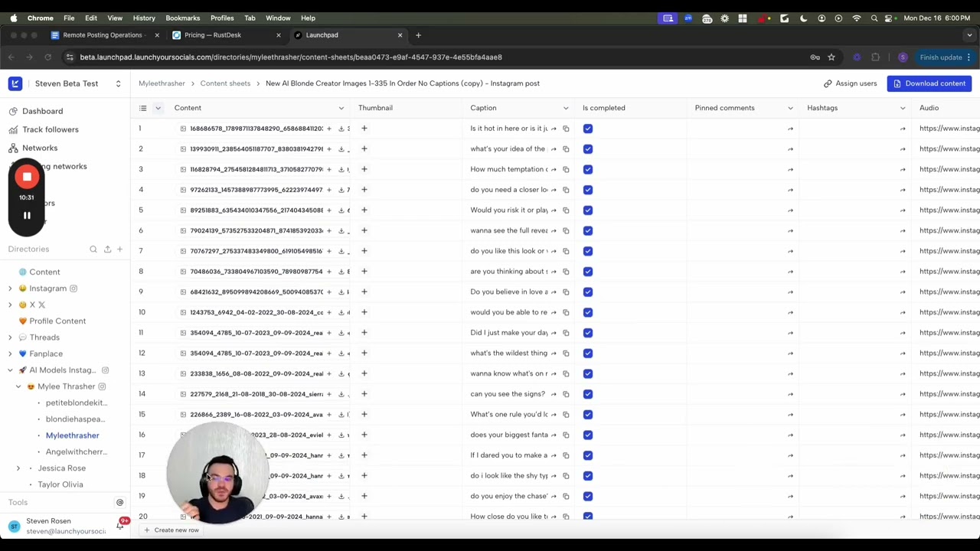The height and width of the screenshot is (551, 980).
Task: Click the plus icon to add directory
Action: pos(119,249)
